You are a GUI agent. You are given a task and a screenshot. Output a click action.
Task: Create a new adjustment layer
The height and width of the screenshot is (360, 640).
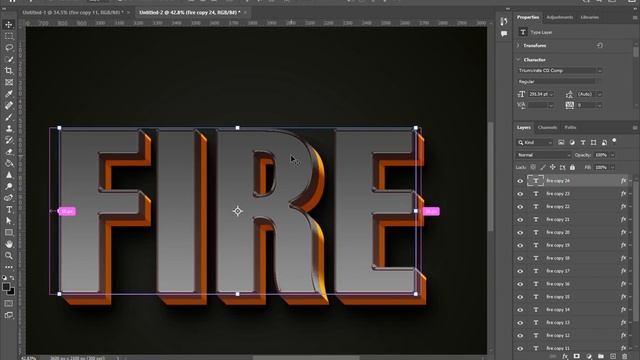(589, 356)
